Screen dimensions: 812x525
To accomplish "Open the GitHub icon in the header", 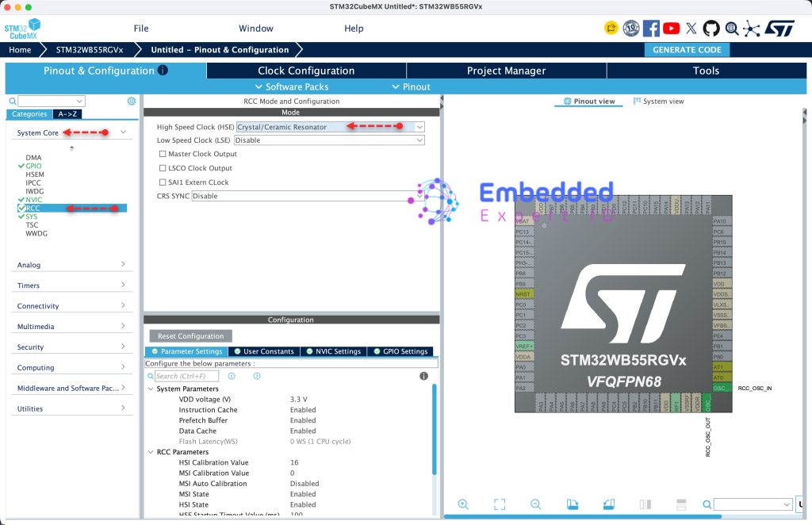I will pos(711,28).
